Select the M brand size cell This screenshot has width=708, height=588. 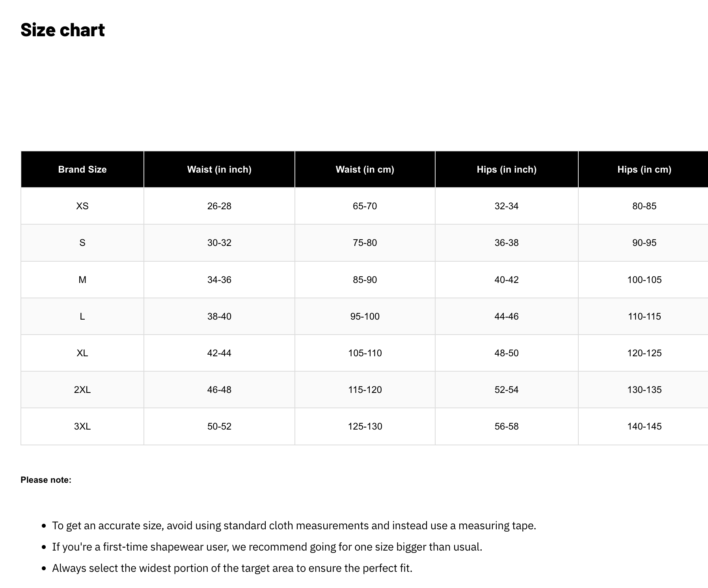[x=82, y=280]
